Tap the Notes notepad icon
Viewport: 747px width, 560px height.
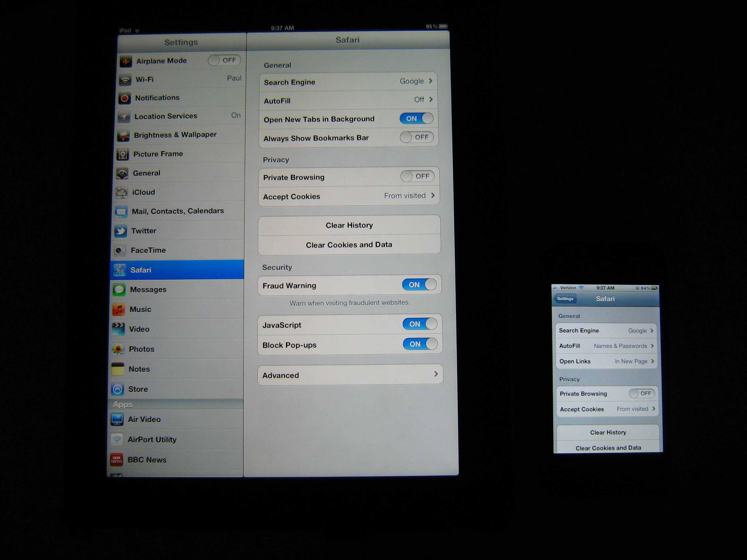(118, 369)
